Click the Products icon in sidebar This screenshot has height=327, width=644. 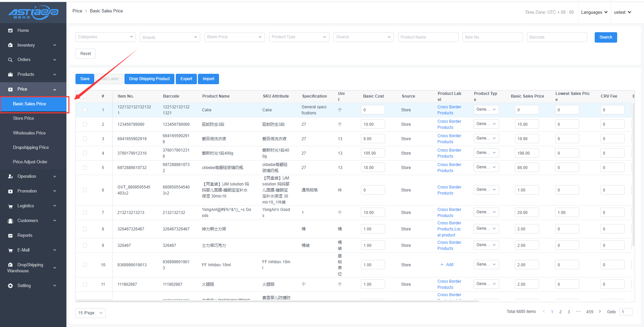tap(10, 74)
